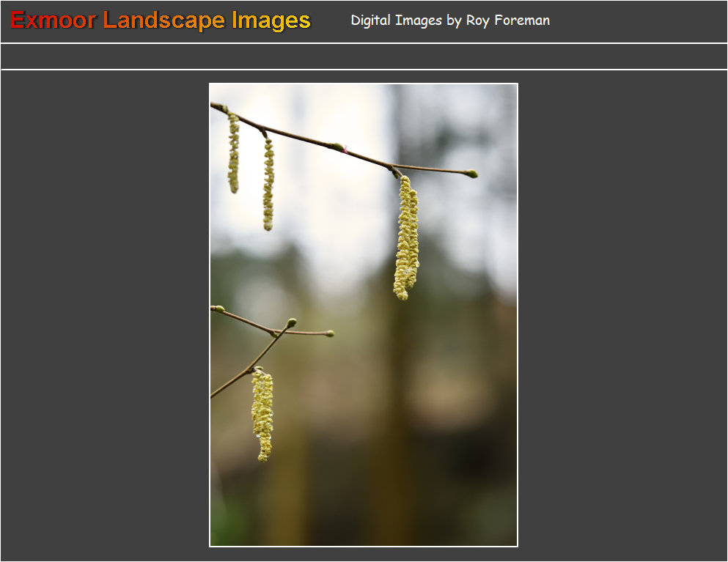Click the large catkin hanging on the right

pos(406,238)
